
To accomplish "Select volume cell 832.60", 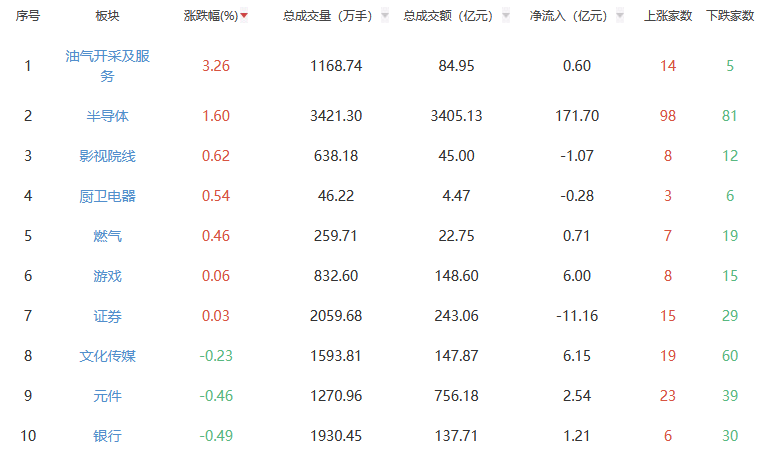I will pos(336,276).
